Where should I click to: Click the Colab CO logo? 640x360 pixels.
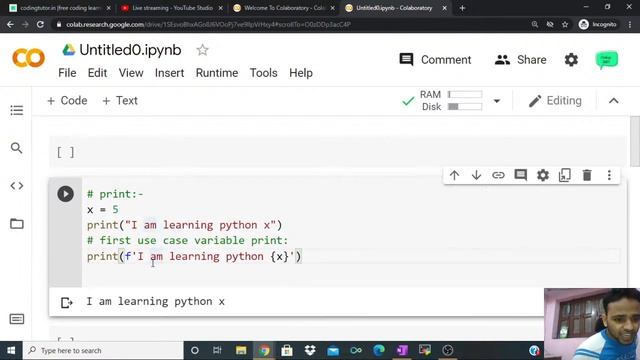[x=29, y=58]
